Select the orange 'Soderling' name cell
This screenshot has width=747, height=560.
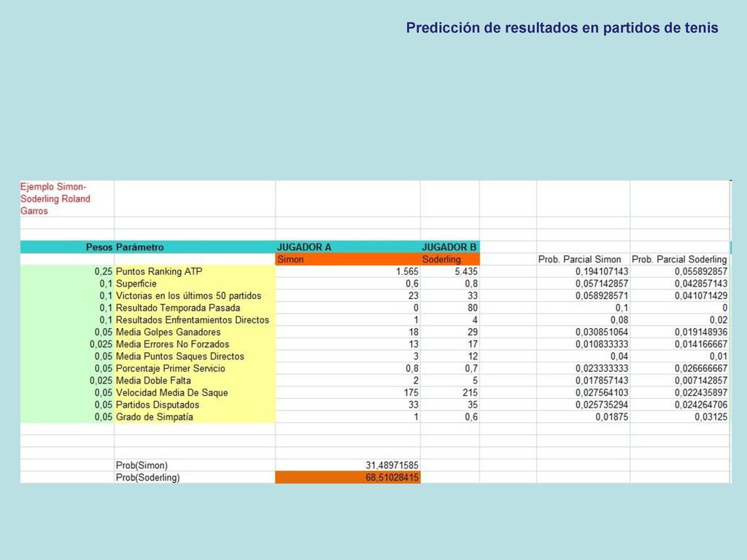(449, 260)
